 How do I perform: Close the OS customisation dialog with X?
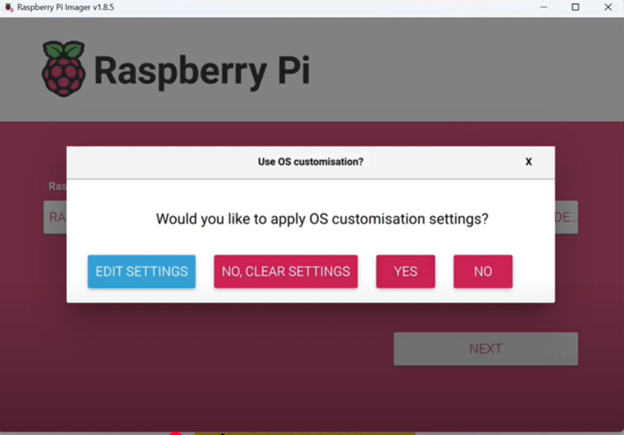click(528, 162)
